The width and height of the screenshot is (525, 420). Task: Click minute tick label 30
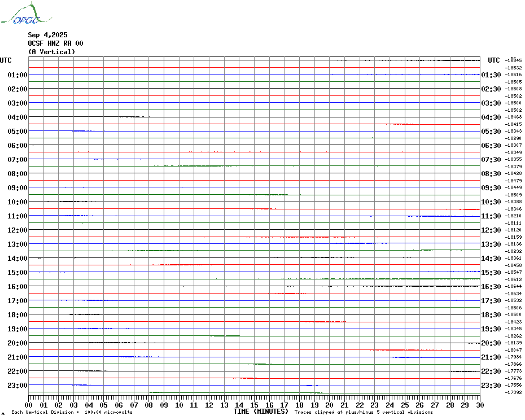480,405
